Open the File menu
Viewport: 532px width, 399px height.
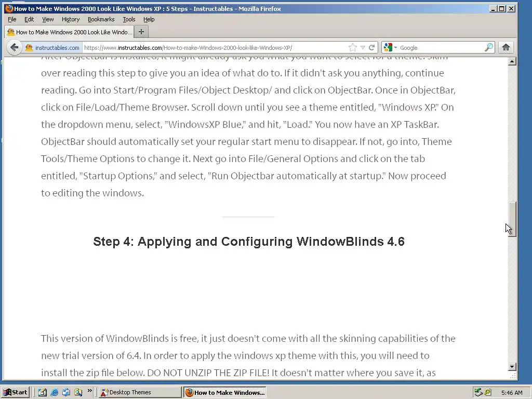12,19
